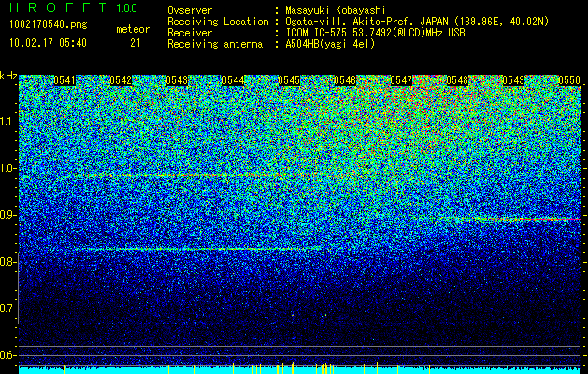Click the 'meteor' label
This screenshot has height=374, width=588.
[133, 29]
